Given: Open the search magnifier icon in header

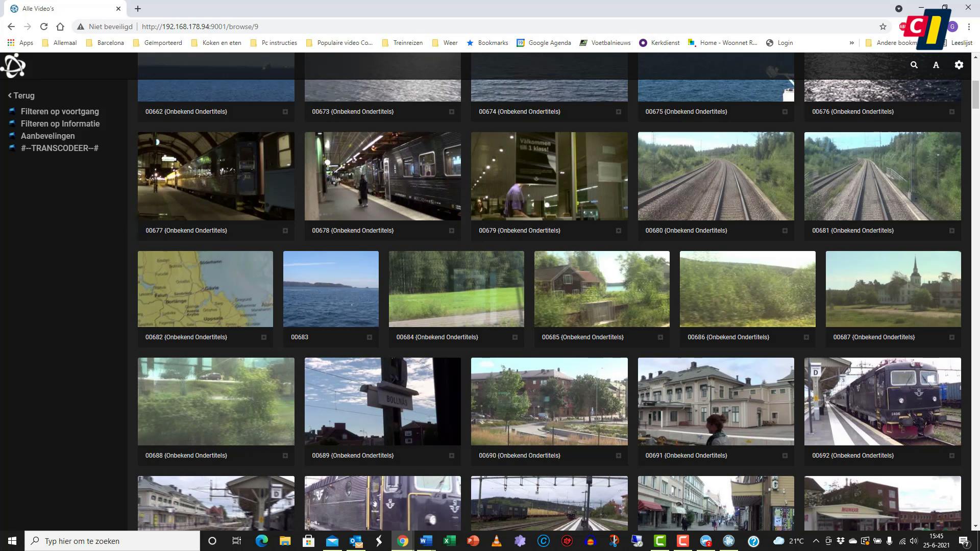Looking at the screenshot, I should [914, 65].
